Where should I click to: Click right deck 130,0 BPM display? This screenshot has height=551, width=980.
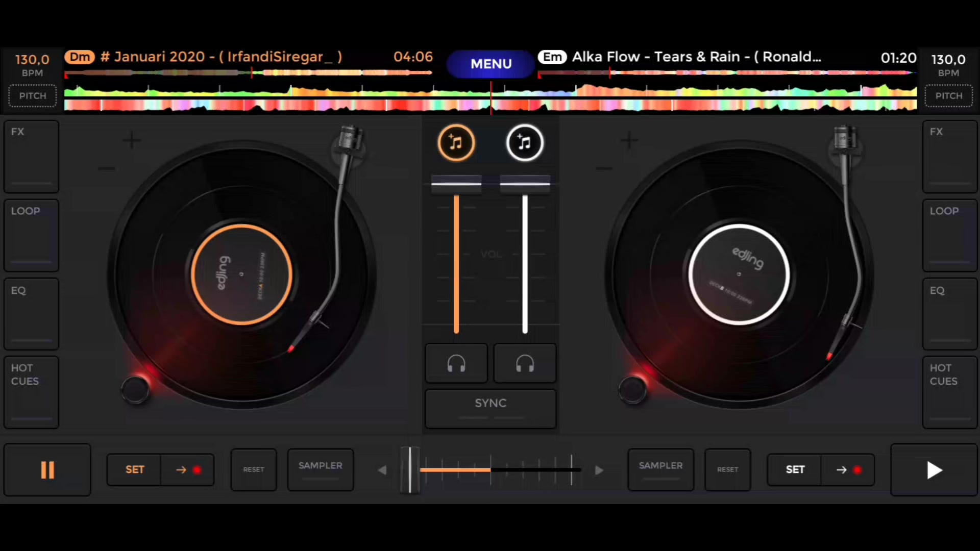tap(948, 65)
